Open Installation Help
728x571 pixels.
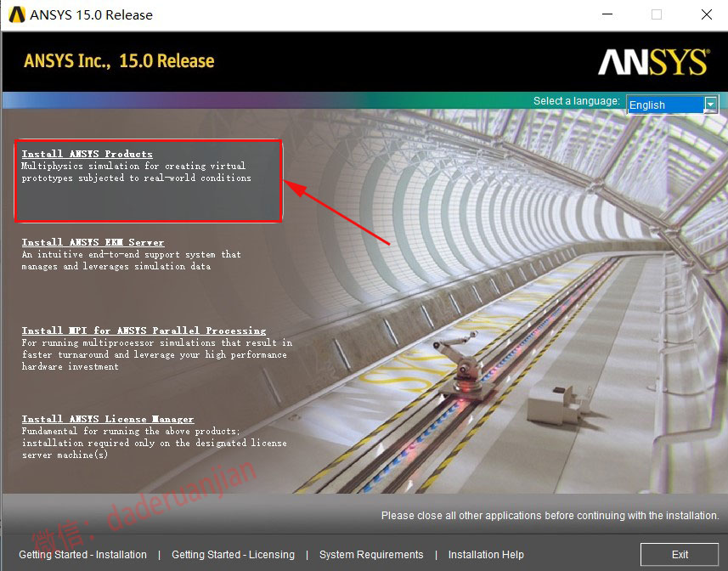tap(486, 554)
